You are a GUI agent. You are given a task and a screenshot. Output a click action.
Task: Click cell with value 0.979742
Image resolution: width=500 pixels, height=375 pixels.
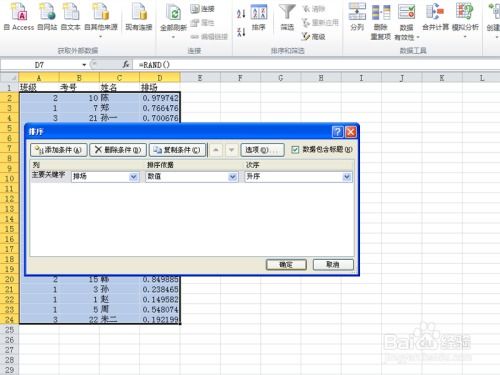(160, 98)
